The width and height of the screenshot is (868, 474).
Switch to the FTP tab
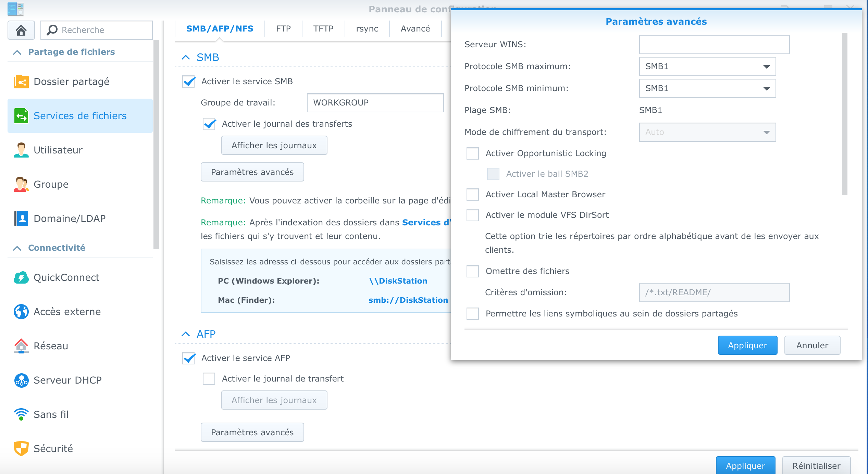coord(283,29)
